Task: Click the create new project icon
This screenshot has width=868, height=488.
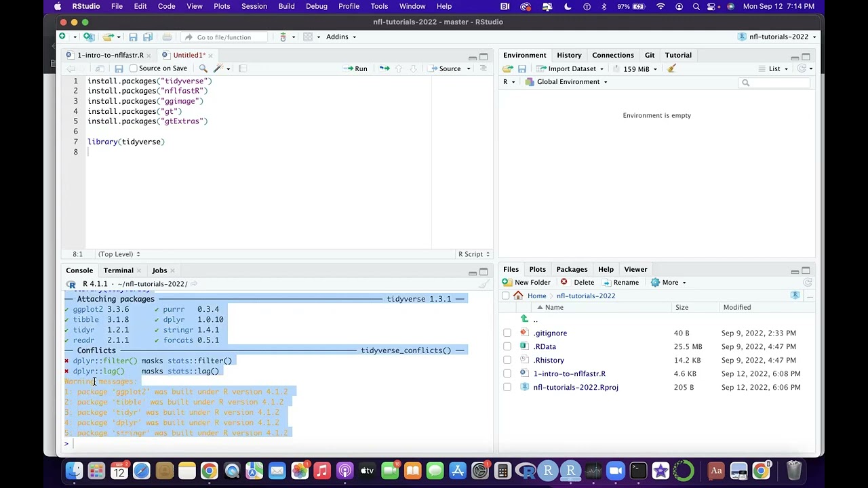Action: 88,37
